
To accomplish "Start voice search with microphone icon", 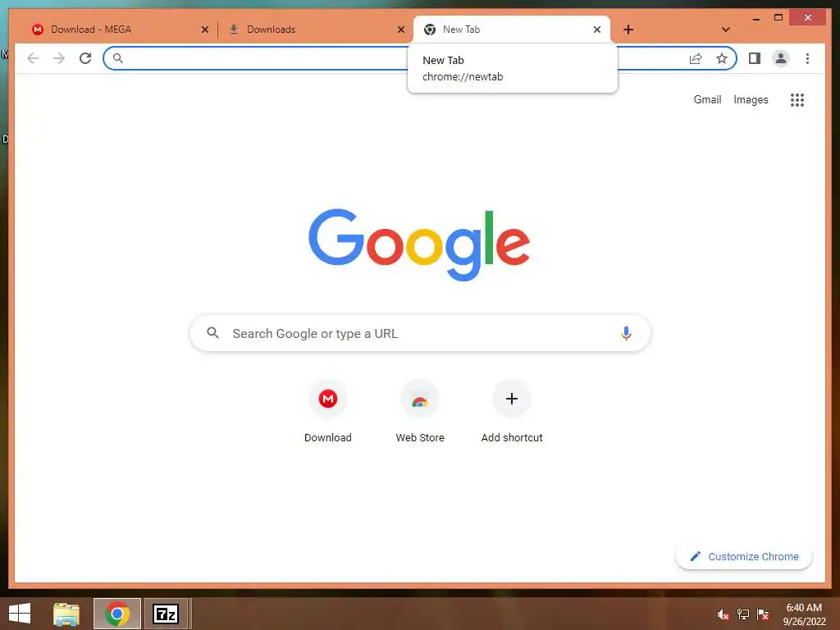I will click(626, 333).
